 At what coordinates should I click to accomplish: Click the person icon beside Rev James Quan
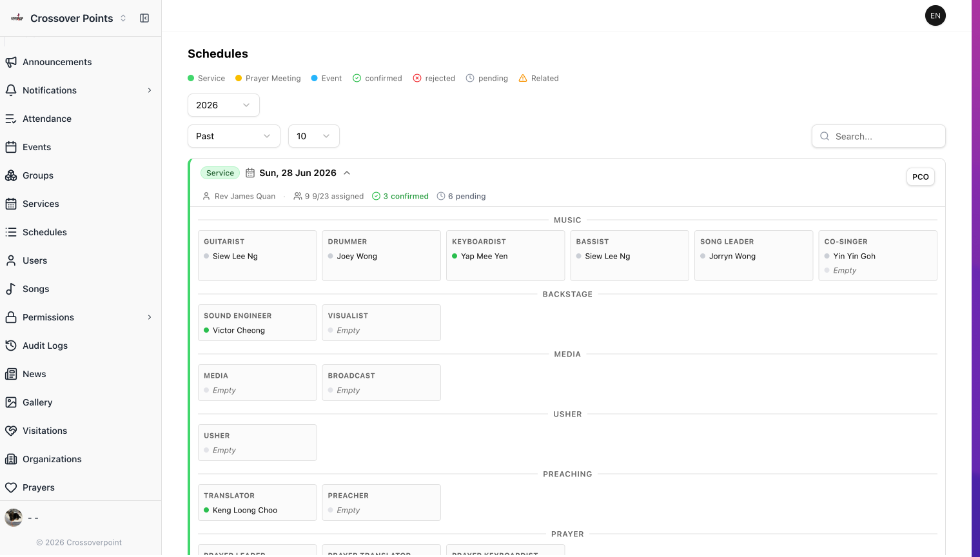(206, 196)
